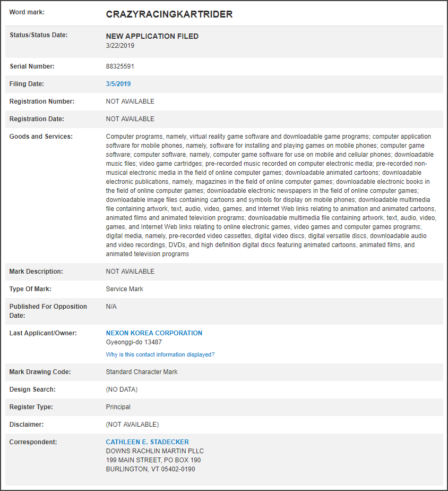
Task: Click the status date 3/22/2019
Action: 120,46
